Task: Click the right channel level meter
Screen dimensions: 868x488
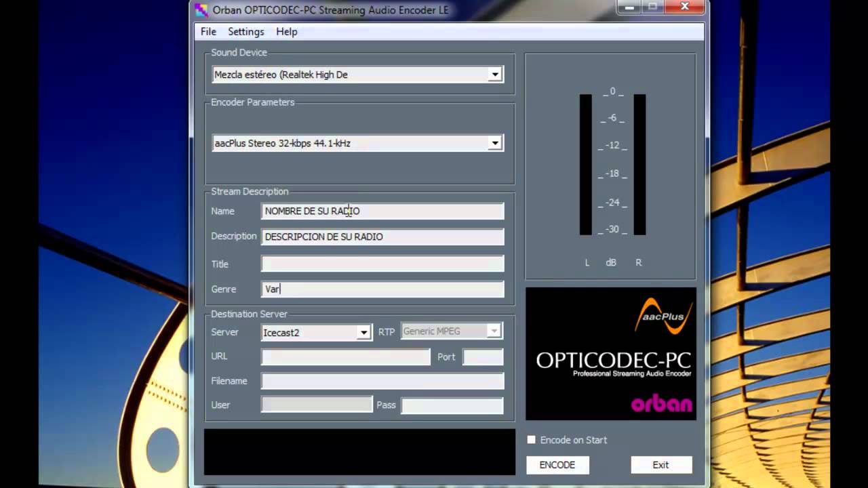Action: pos(639,165)
